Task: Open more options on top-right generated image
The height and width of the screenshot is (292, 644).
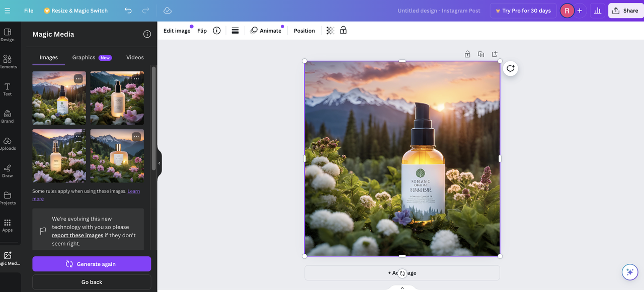Action: click(x=136, y=79)
